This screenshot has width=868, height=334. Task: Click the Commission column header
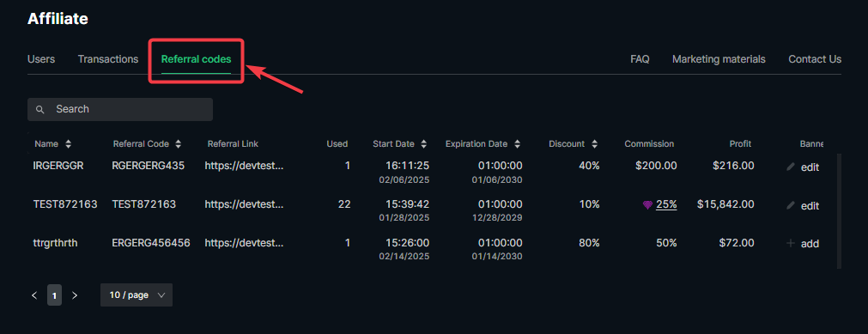[649, 144]
